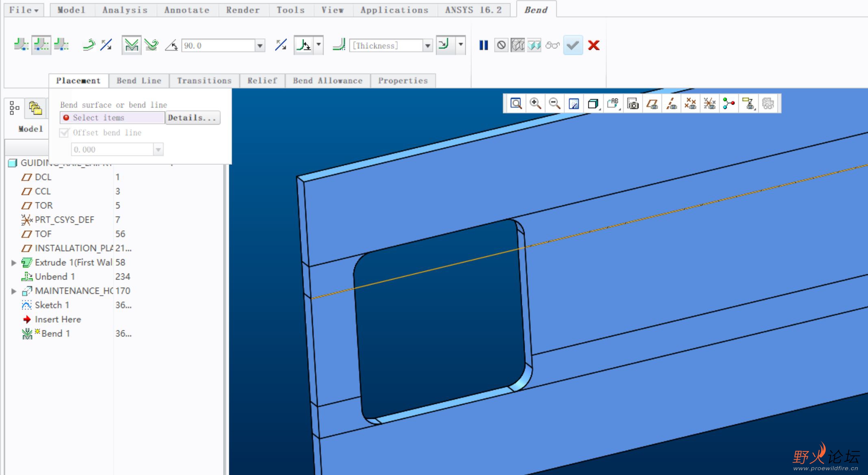Flip the bend direction slash-arrow icon
This screenshot has width=868, height=475.
[106, 45]
